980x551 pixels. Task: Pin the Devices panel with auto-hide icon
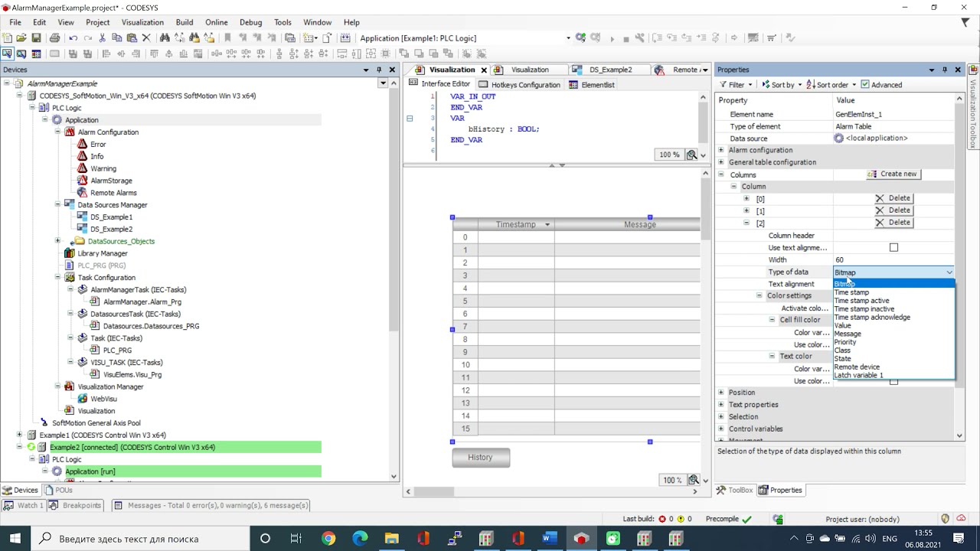(379, 70)
